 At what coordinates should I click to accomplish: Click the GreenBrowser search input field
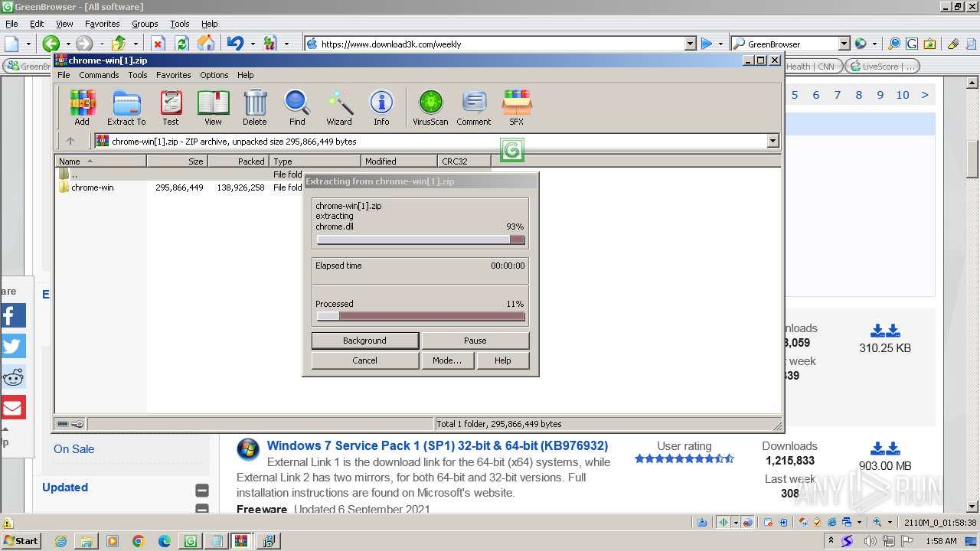point(790,44)
